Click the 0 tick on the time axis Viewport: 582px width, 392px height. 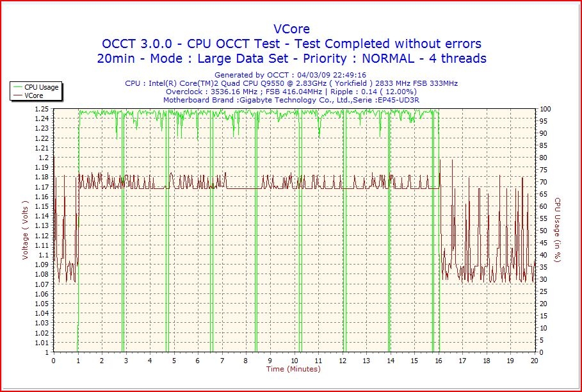[54, 361]
